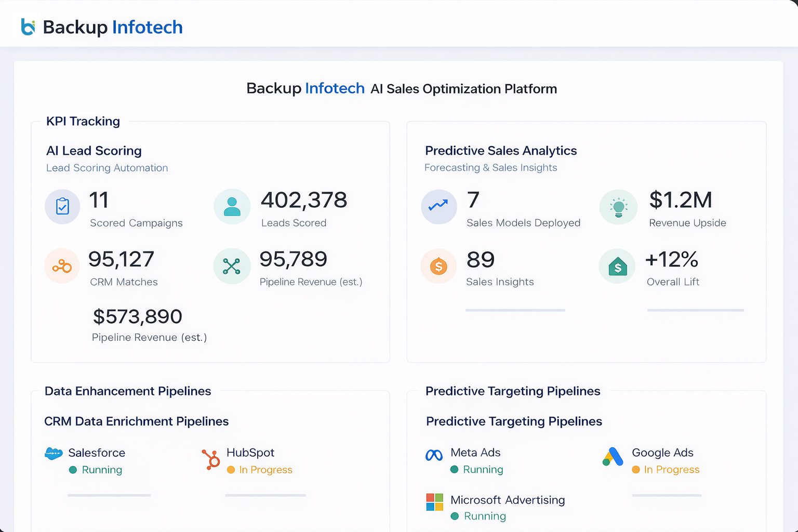
Task: Click the HubSpot In Progress status
Action: pyautogui.click(x=265, y=470)
